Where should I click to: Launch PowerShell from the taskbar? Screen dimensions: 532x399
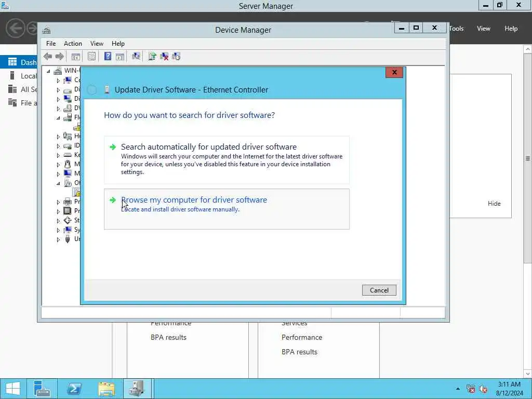pyautogui.click(x=74, y=389)
